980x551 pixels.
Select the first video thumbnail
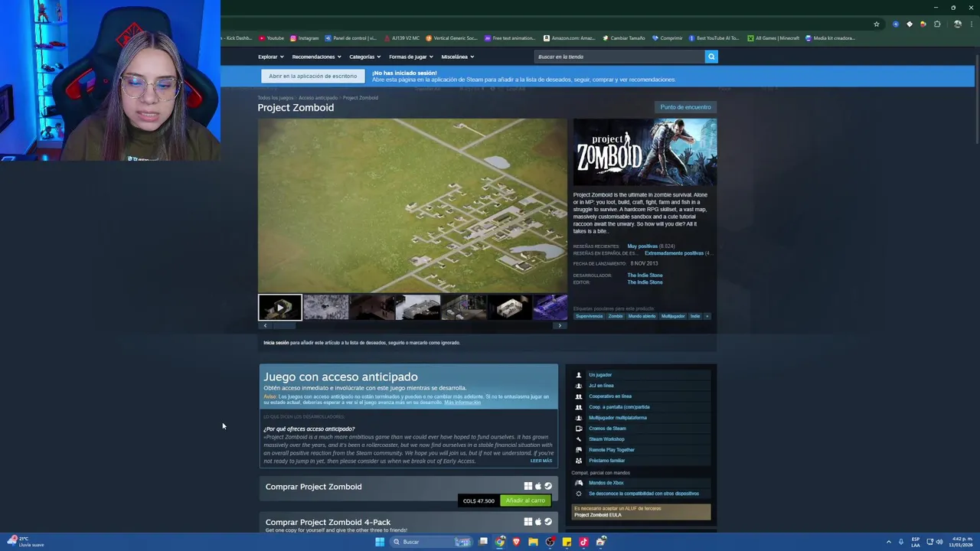tap(280, 307)
